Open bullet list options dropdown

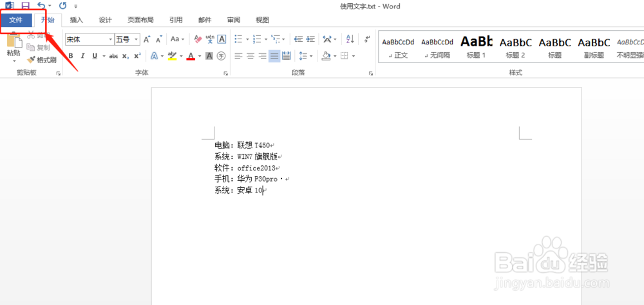click(x=248, y=39)
